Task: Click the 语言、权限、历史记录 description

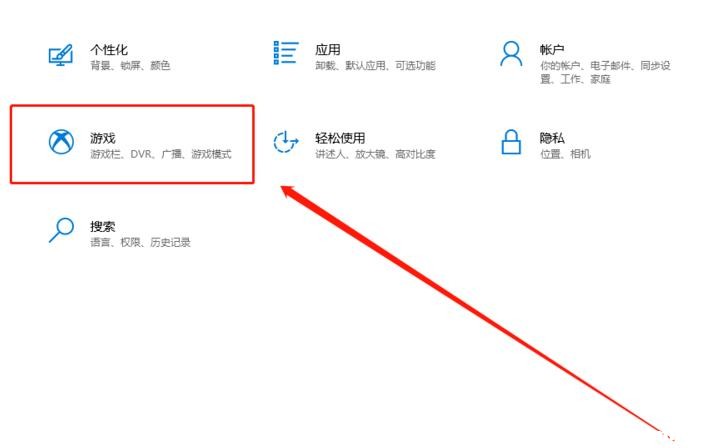Action: [x=140, y=242]
